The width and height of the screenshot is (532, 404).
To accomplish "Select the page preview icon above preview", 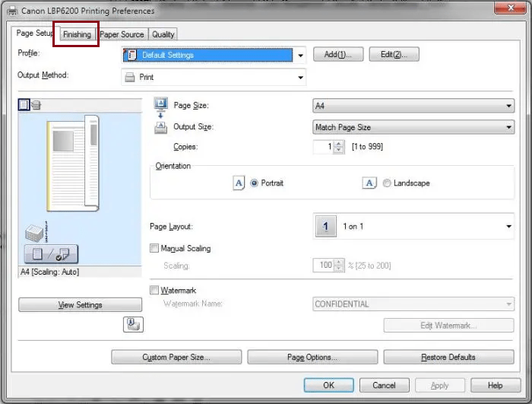I will pyautogui.click(x=24, y=105).
